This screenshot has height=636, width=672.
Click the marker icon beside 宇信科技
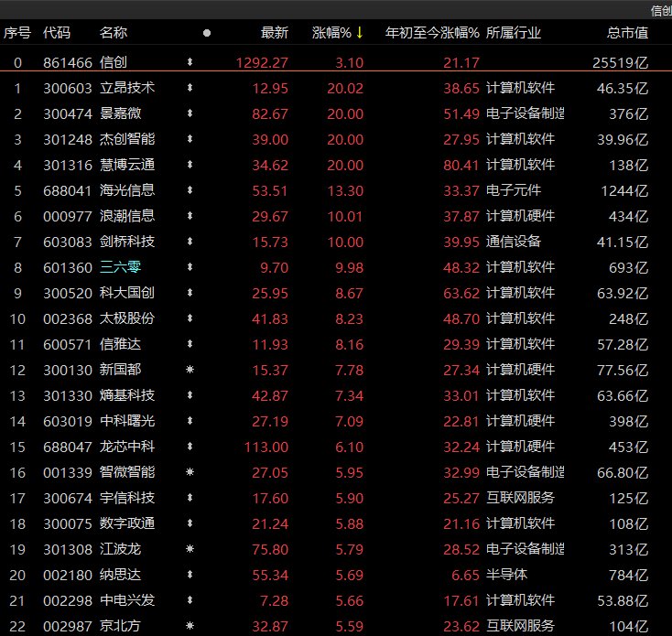(x=190, y=498)
